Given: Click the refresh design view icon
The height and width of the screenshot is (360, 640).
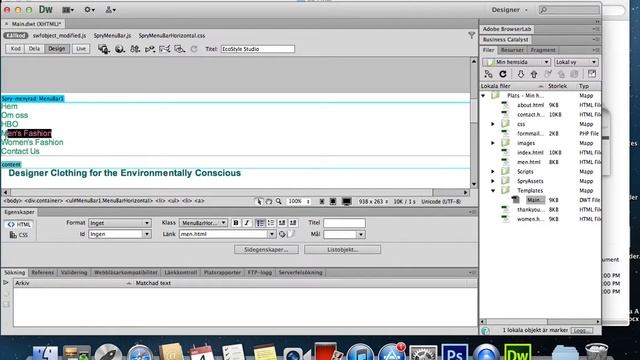Looking at the screenshot, I should tap(194, 49).
